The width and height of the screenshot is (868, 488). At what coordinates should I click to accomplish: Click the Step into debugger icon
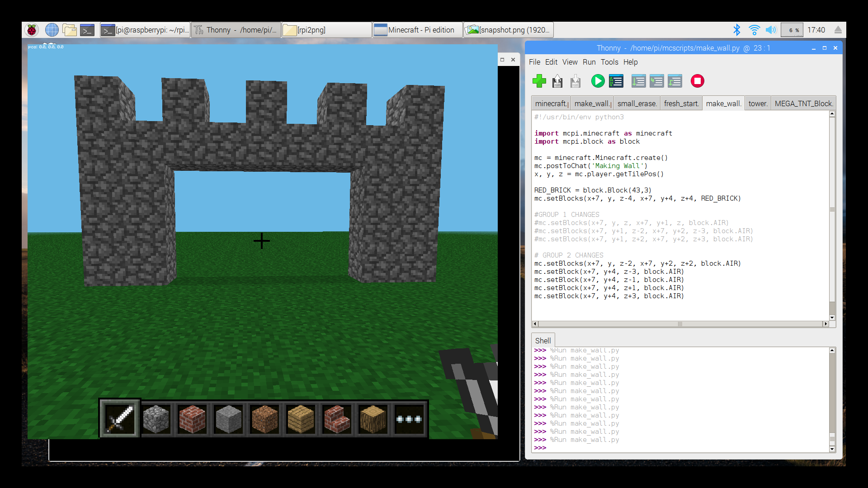[x=657, y=81]
